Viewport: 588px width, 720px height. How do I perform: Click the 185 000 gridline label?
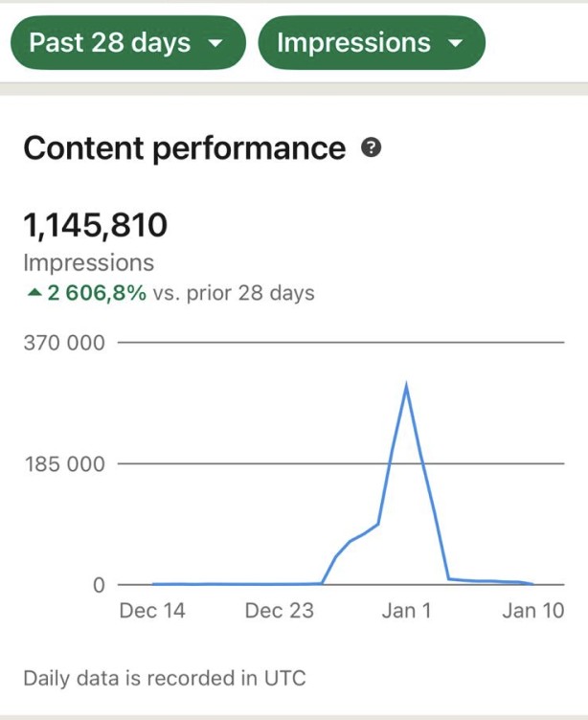(x=64, y=464)
